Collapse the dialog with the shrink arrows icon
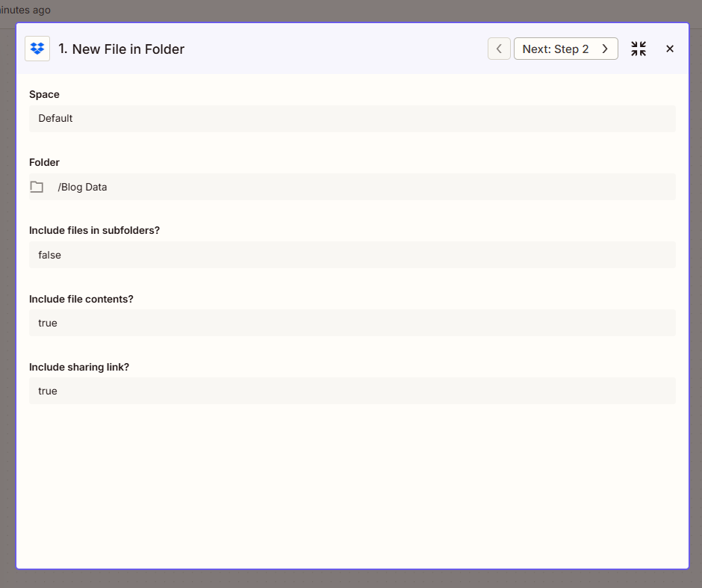 click(639, 49)
